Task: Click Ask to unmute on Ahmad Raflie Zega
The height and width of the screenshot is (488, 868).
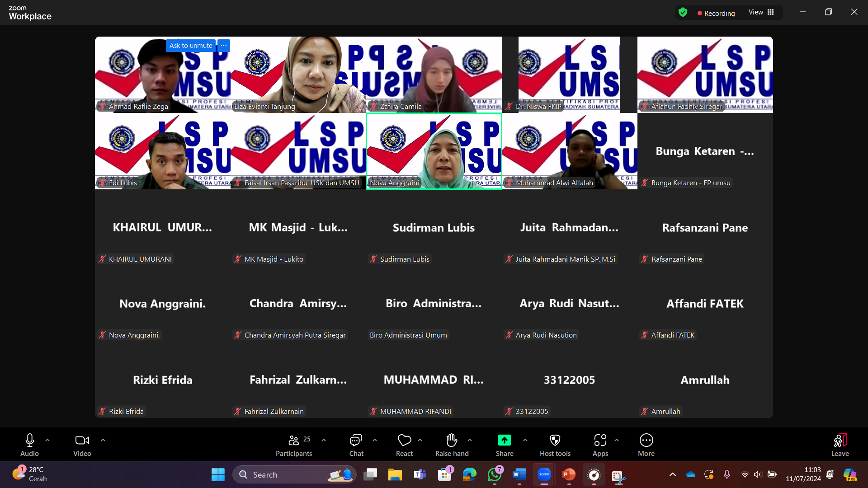Action: [191, 46]
